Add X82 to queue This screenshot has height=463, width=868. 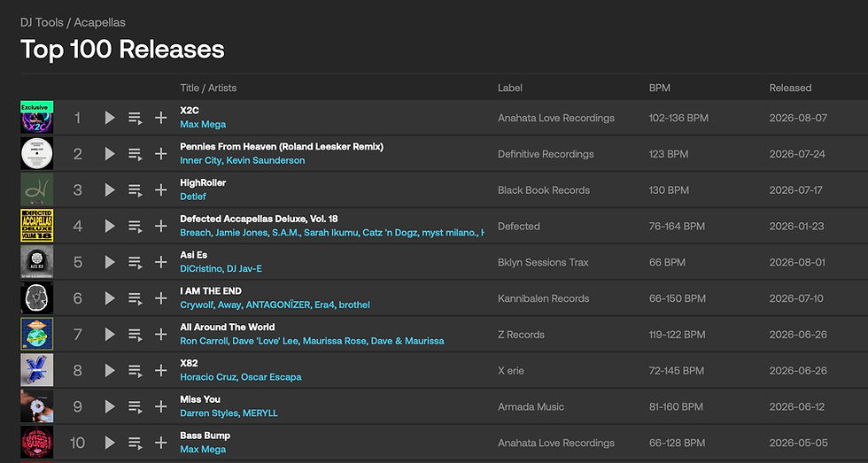coord(135,370)
